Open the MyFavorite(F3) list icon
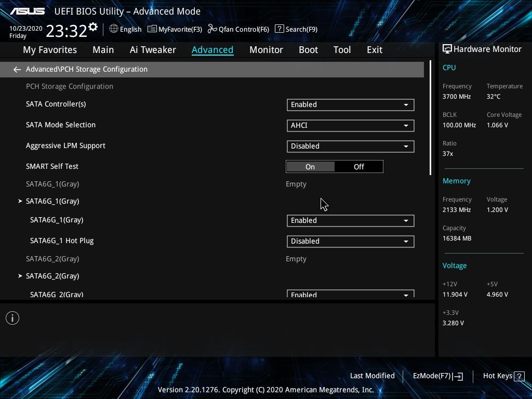The width and height of the screenshot is (532, 399). tap(152, 29)
